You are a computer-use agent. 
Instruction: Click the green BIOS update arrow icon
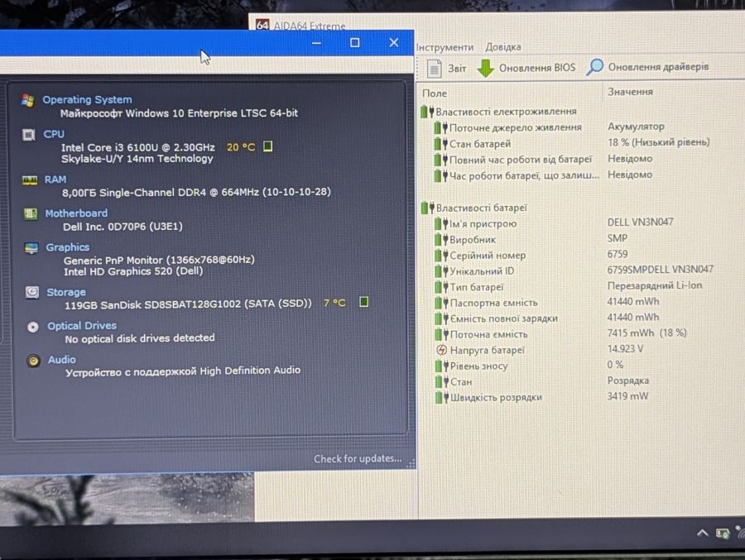[486, 69]
